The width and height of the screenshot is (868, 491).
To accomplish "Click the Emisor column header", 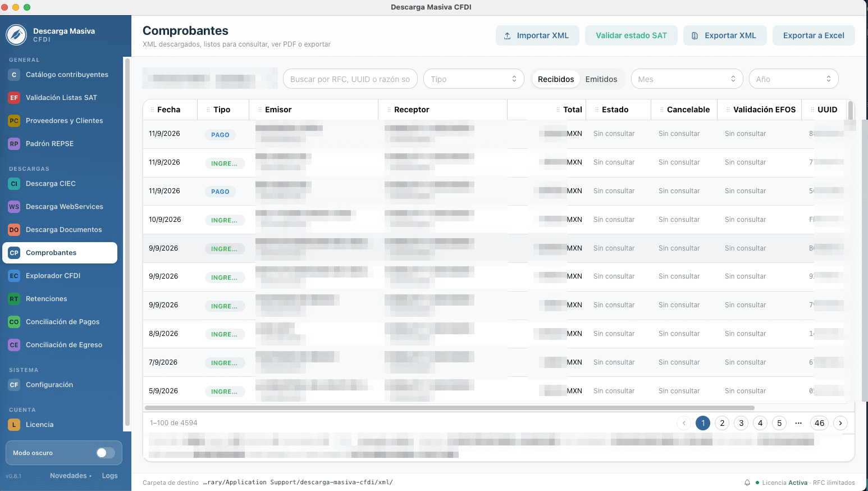I will [313, 110].
